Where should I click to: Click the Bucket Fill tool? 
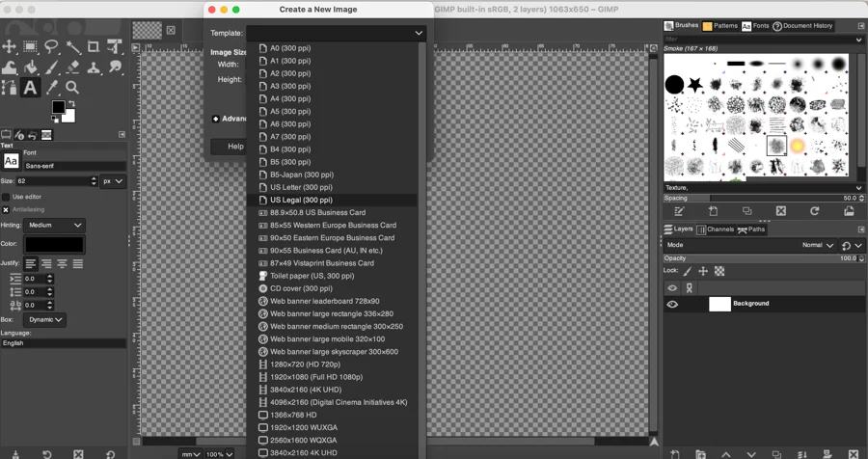tap(31, 67)
